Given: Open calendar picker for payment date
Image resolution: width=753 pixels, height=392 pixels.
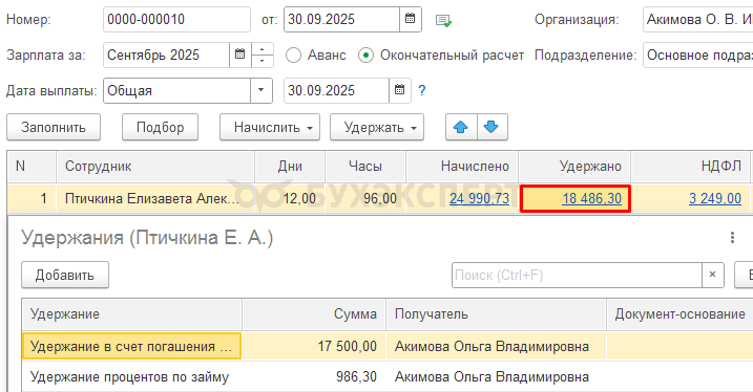Looking at the screenshot, I should 400,90.
